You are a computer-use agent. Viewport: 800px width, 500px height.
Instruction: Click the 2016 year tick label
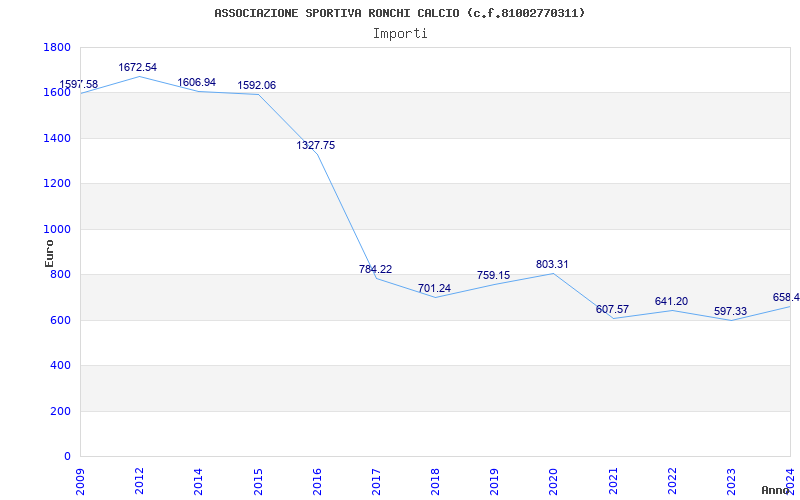317,481
